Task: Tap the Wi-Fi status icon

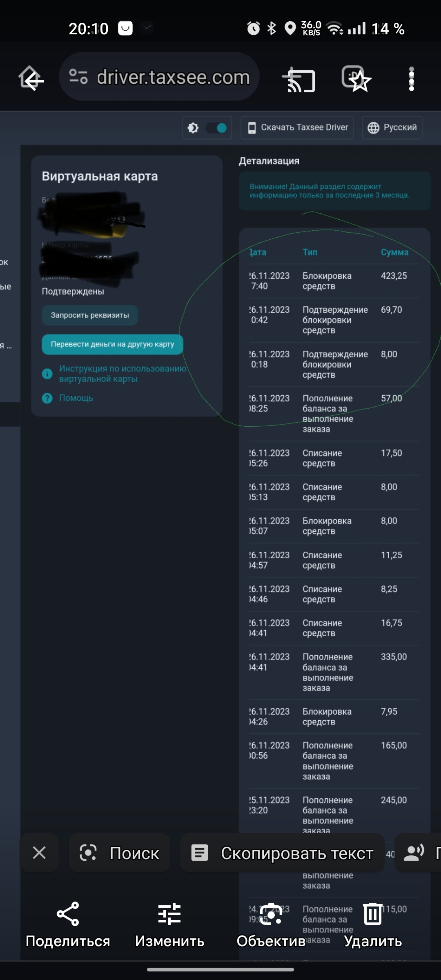Action: click(335, 28)
